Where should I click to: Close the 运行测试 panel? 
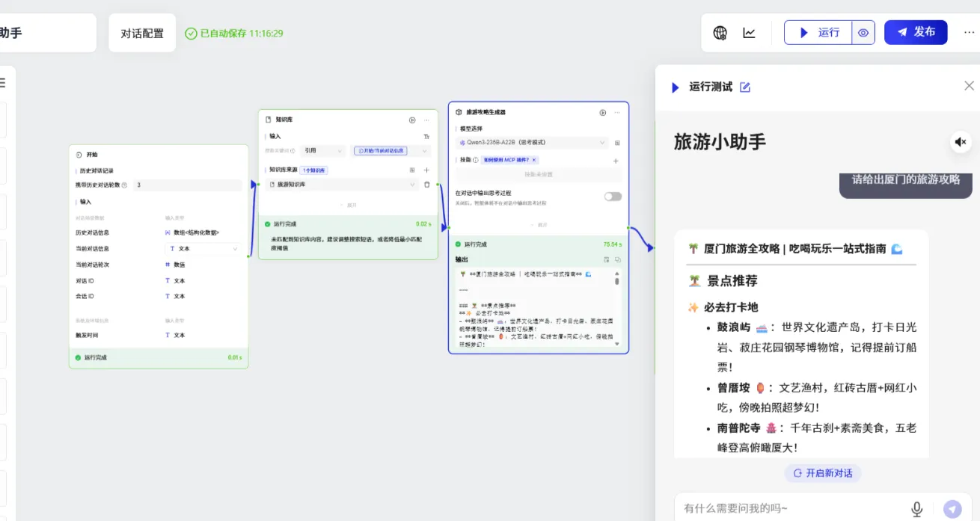pyautogui.click(x=969, y=86)
